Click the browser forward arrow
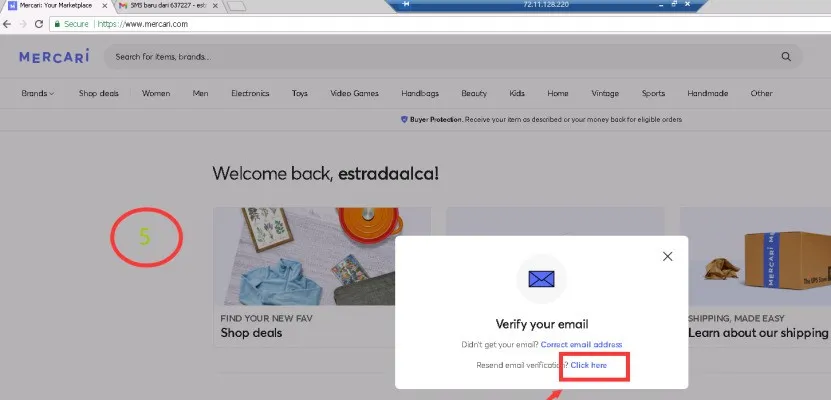Image resolution: width=831 pixels, height=400 pixels. [23, 24]
